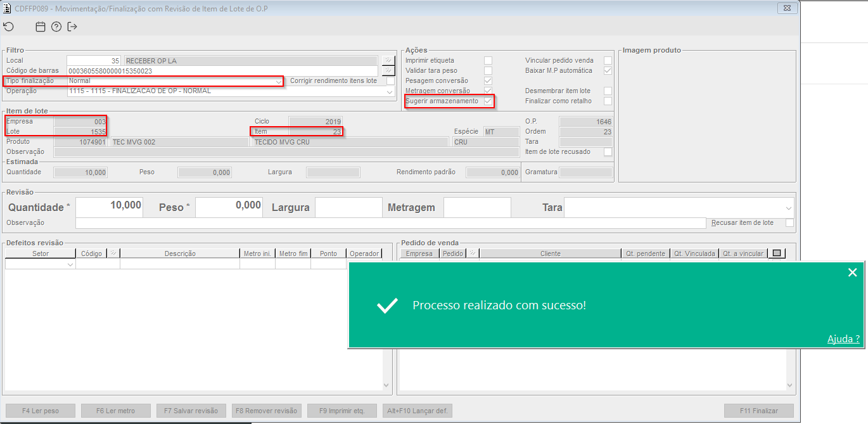The height and width of the screenshot is (424, 868).
Task: Click the Ponto column header
Action: click(x=328, y=254)
